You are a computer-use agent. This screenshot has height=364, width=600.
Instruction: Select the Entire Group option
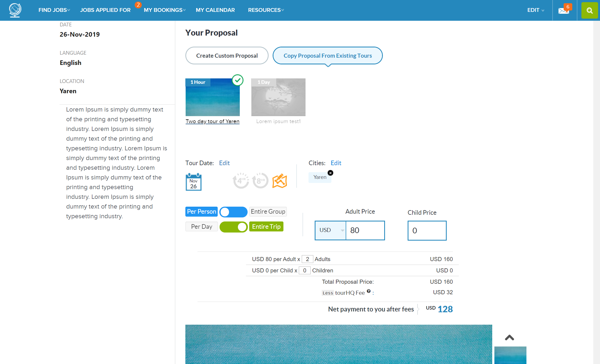(268, 212)
